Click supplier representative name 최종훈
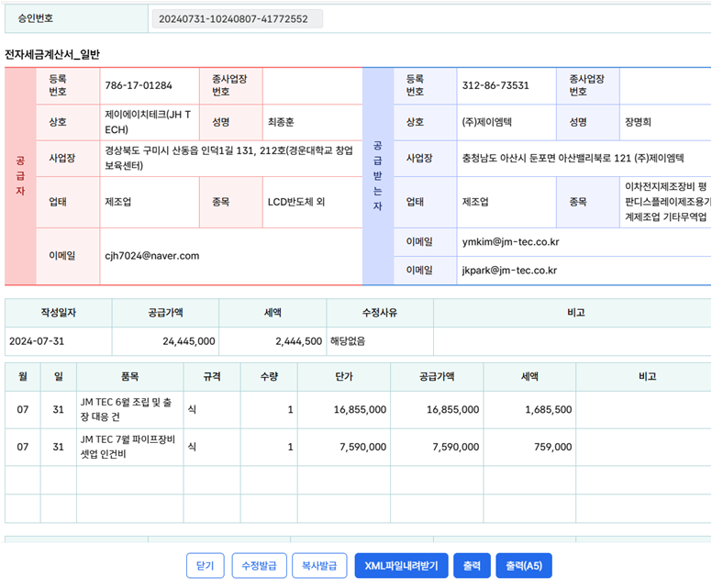712x588 pixels. pos(288,121)
